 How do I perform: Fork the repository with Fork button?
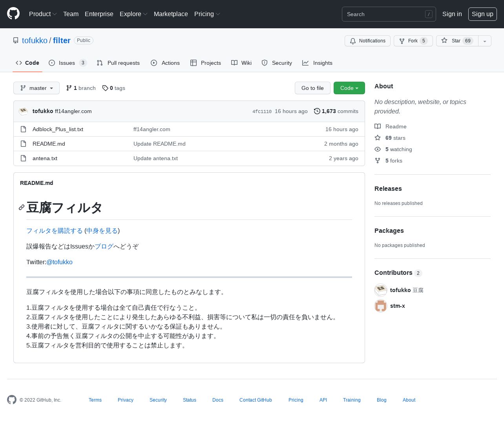pyautogui.click(x=413, y=41)
